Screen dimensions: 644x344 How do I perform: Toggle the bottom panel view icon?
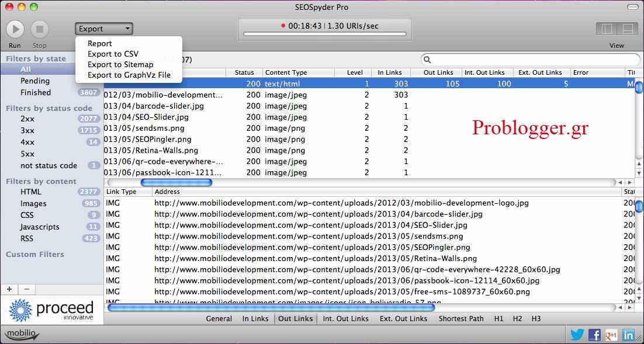click(x=627, y=29)
